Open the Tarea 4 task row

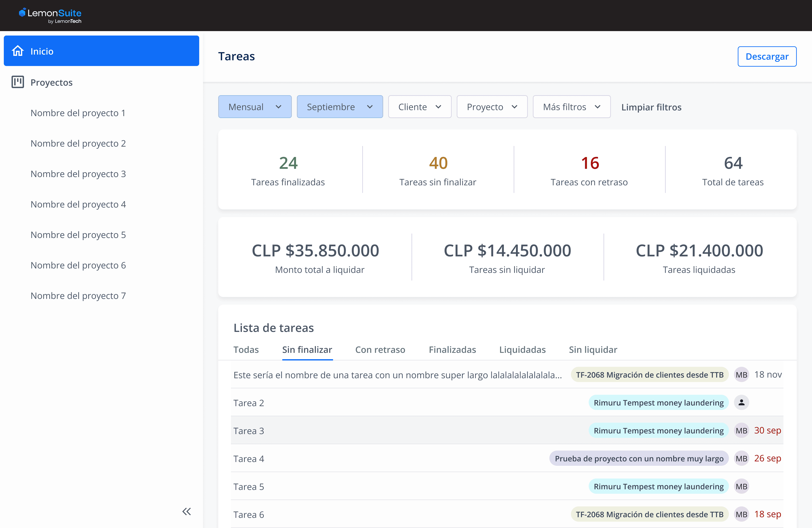pyautogui.click(x=249, y=459)
